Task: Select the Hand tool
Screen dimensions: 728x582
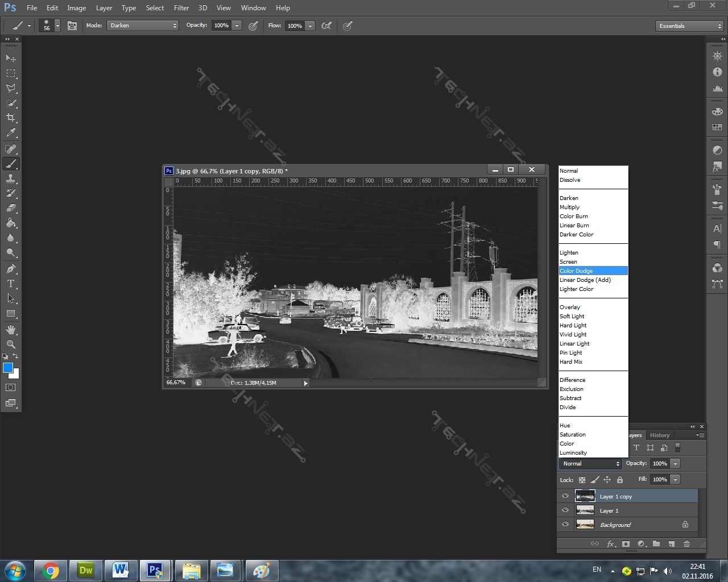Action: click(x=11, y=329)
